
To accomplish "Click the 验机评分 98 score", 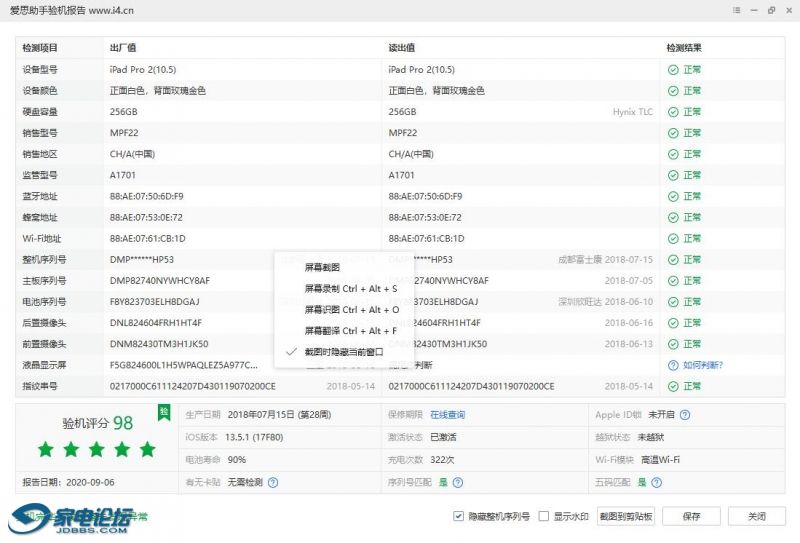I will click(97, 423).
